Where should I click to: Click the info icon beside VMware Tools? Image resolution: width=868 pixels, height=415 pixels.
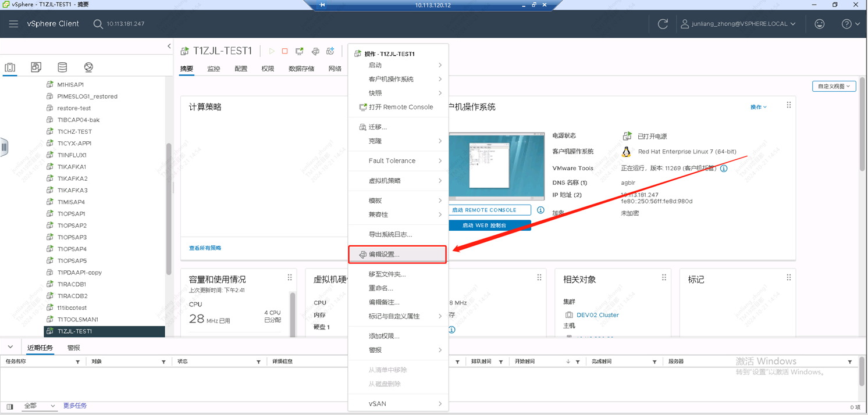coord(724,169)
